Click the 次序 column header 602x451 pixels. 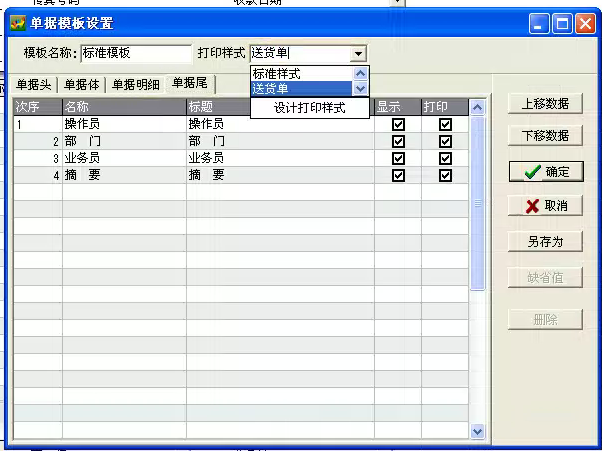[38, 107]
